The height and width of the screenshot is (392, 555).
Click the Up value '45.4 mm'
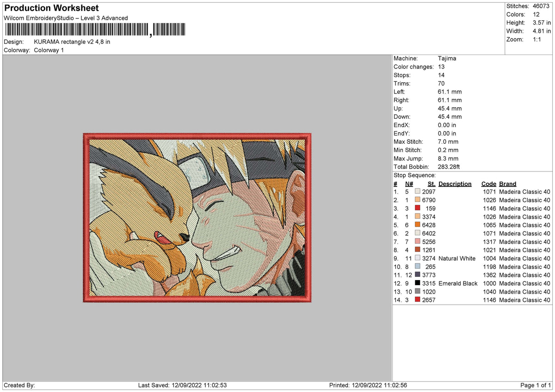tap(450, 109)
